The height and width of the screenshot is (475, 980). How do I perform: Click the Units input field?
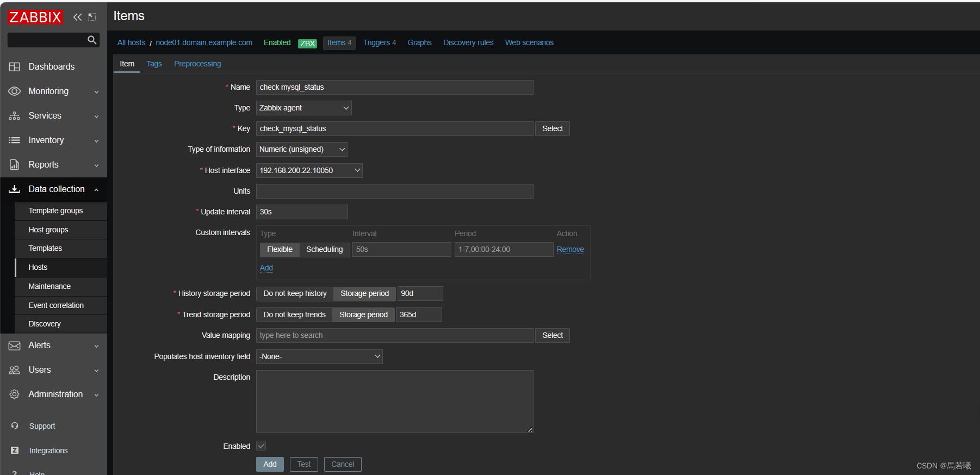click(394, 191)
